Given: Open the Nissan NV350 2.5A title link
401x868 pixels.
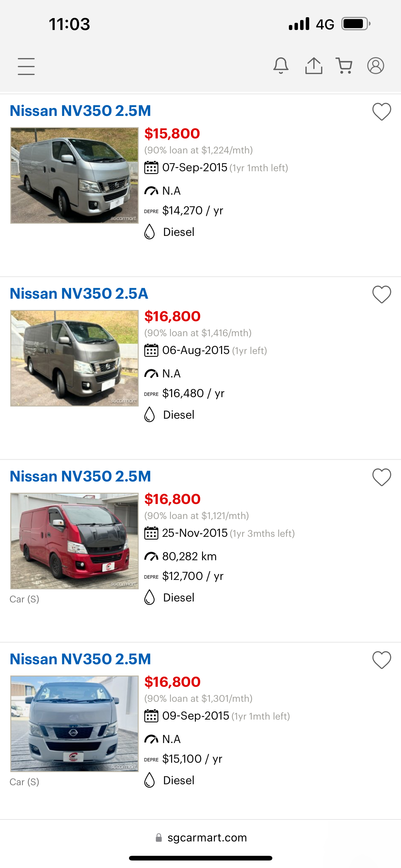Looking at the screenshot, I should coord(79,293).
